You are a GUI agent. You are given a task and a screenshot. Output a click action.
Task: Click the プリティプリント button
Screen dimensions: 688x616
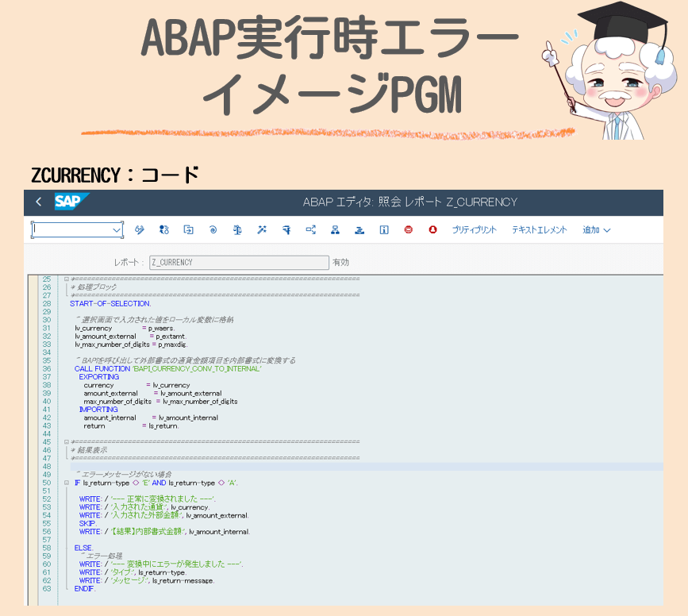click(x=474, y=229)
